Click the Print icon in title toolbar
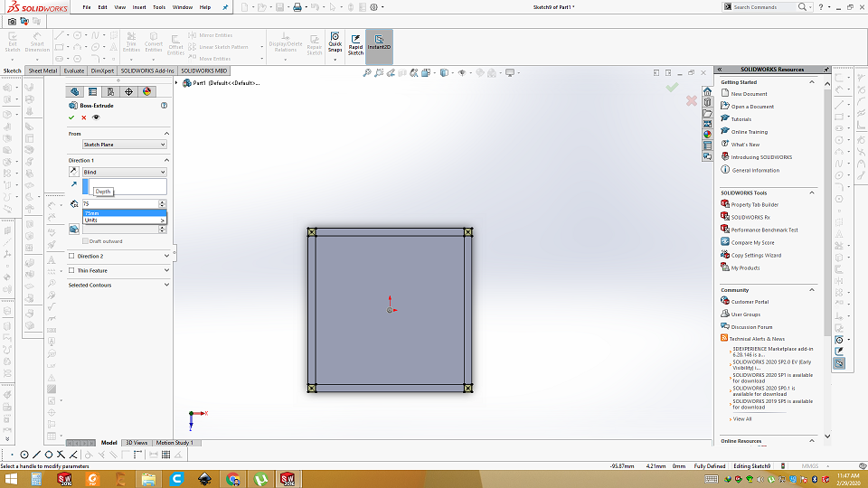Viewport: 868px width, 488px height. coord(297,7)
